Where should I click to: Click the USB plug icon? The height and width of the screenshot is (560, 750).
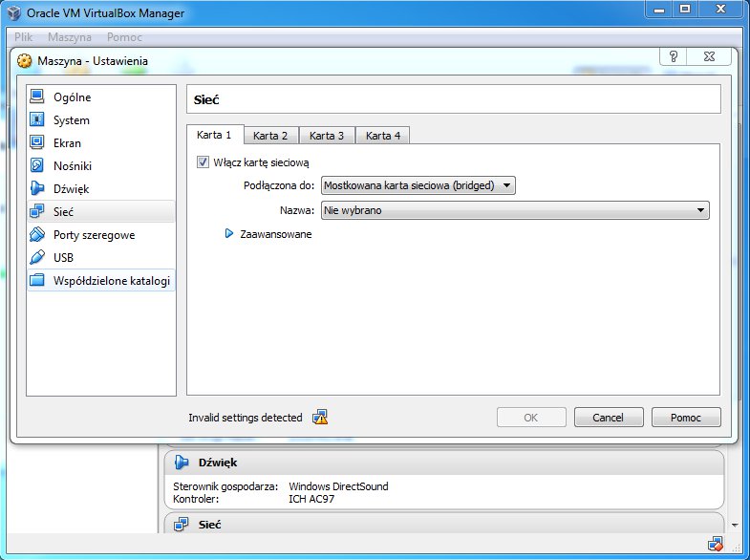coord(37,257)
